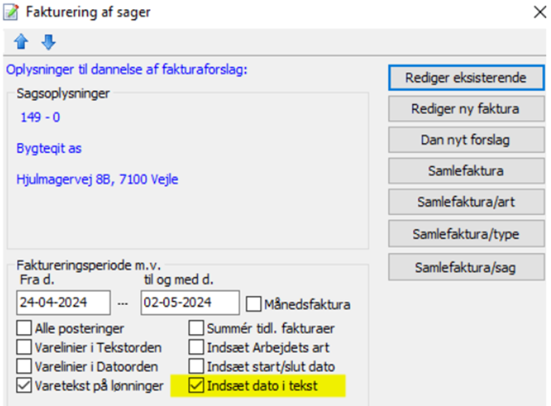Click the blue up arrow icon

21,41
